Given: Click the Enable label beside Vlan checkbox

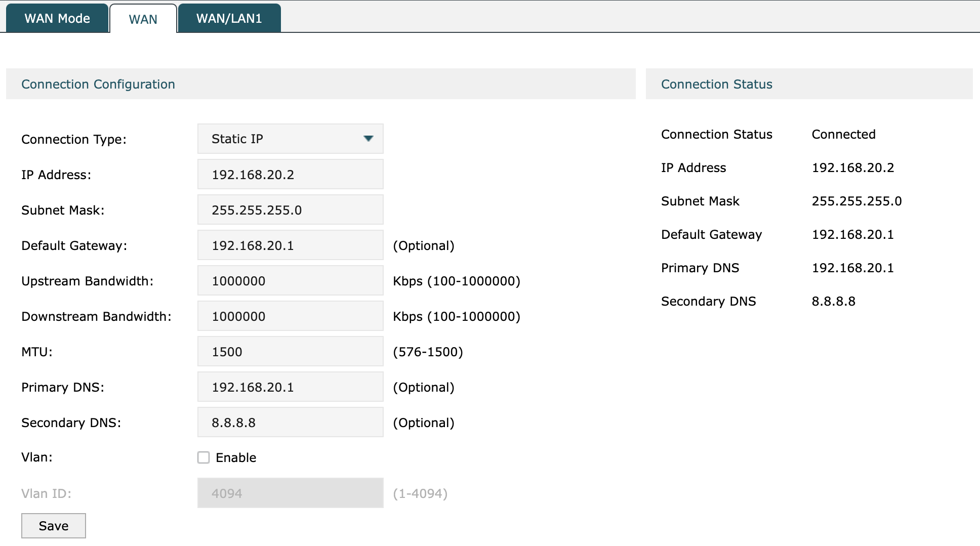Looking at the screenshot, I should point(236,457).
